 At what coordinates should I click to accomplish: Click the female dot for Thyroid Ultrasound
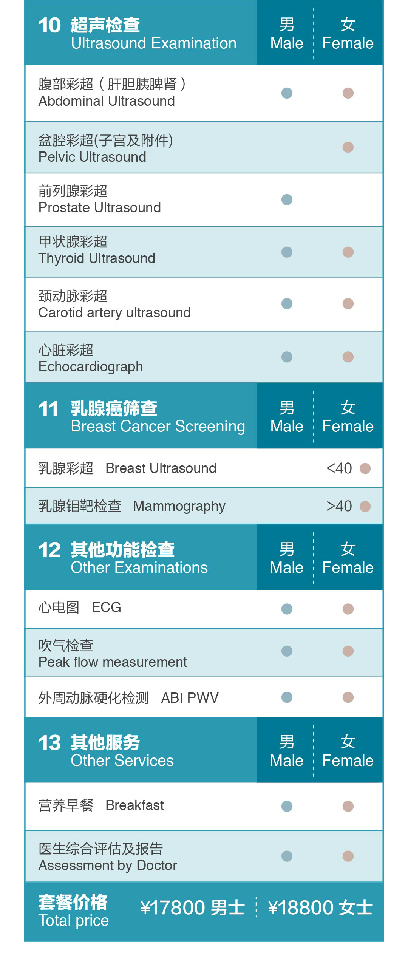pyautogui.click(x=348, y=252)
